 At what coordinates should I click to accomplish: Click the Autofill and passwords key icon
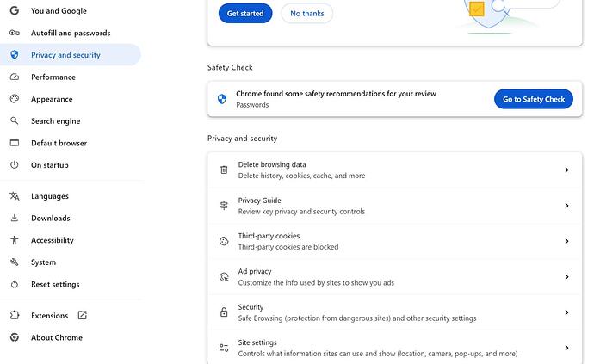(x=14, y=33)
